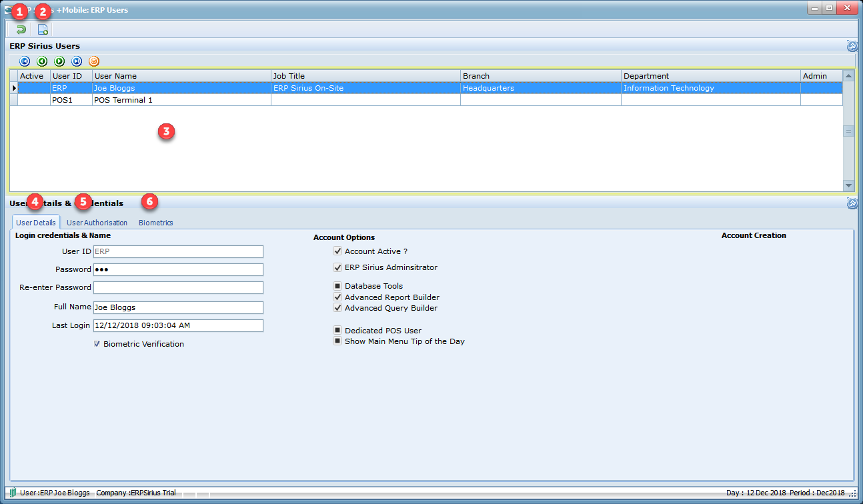The height and width of the screenshot is (504, 863).
Task: Maximize the ERP Users window
Action: (x=828, y=8)
